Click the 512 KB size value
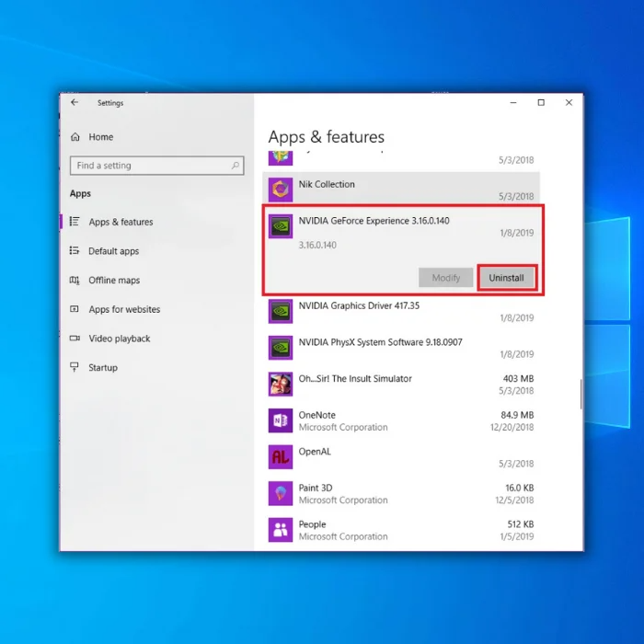This screenshot has height=644, width=644. point(521,524)
